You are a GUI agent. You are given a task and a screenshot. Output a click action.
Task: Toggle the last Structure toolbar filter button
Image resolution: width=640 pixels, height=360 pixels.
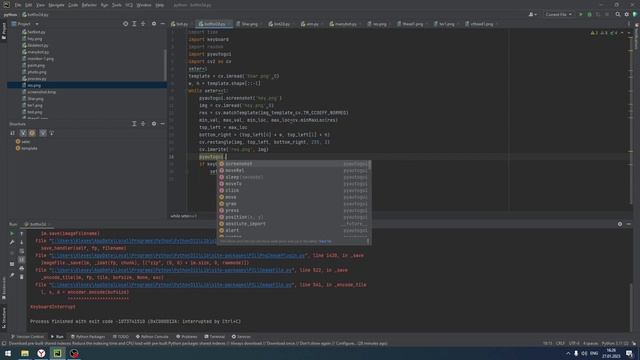[51, 133]
